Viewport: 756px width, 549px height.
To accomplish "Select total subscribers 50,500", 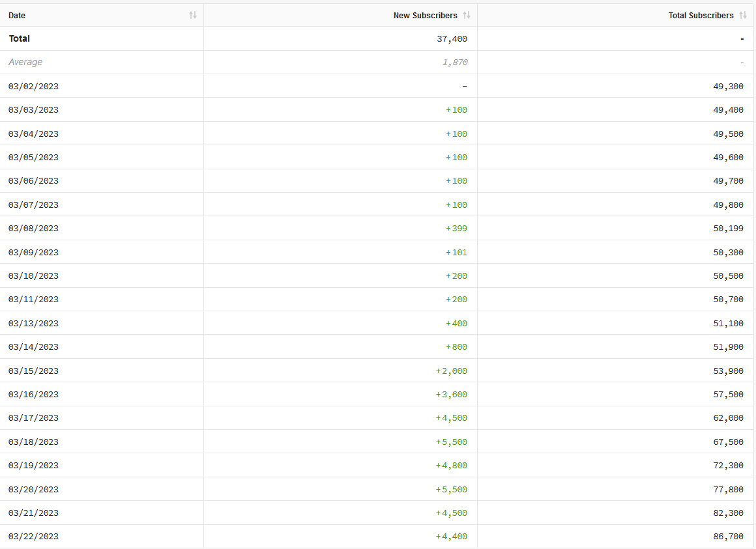I will coord(728,276).
